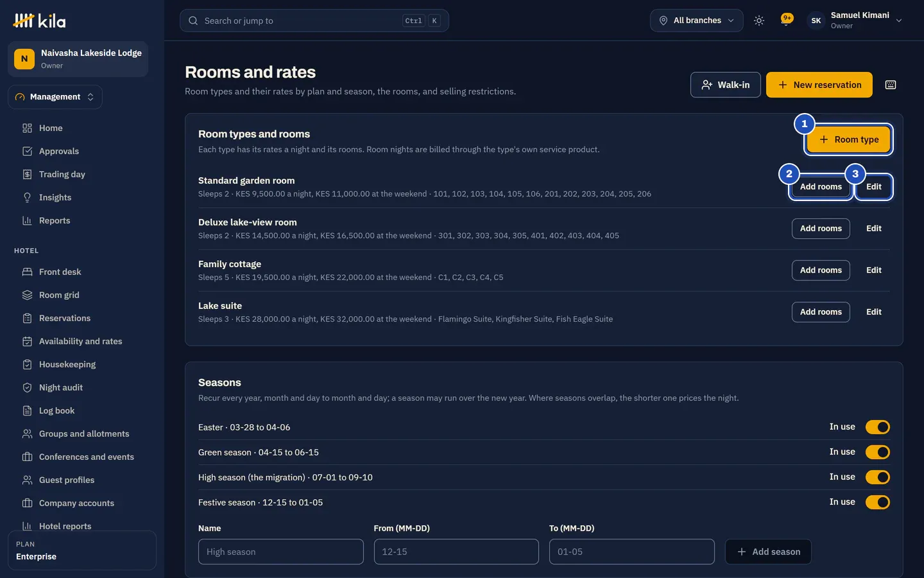Switch off Festive season toggle
This screenshot has height=578, width=924.
pos(877,502)
